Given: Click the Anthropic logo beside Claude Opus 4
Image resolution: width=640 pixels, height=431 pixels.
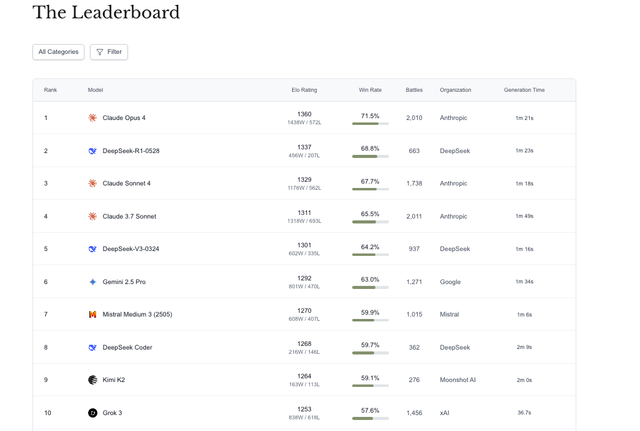Looking at the screenshot, I should point(93,118).
